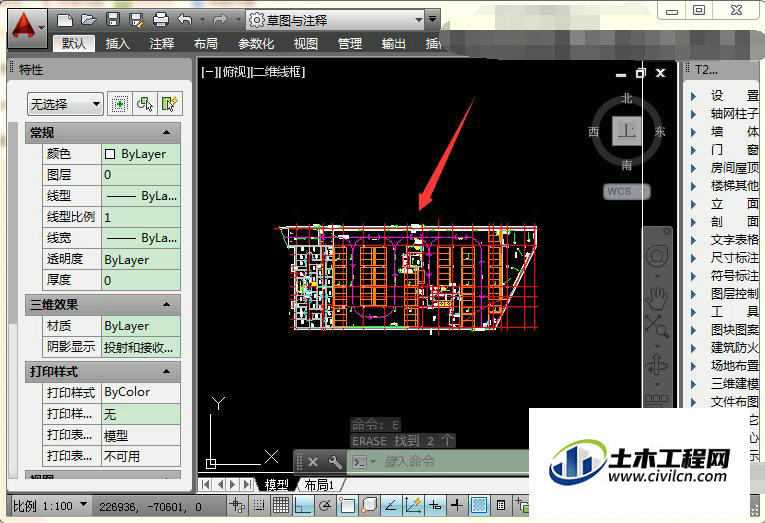
Task: Click the Zoom Extents navigation icon
Action: point(656,326)
